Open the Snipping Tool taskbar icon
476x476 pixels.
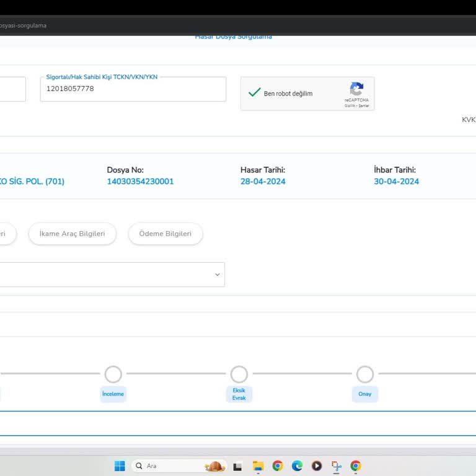click(336, 466)
